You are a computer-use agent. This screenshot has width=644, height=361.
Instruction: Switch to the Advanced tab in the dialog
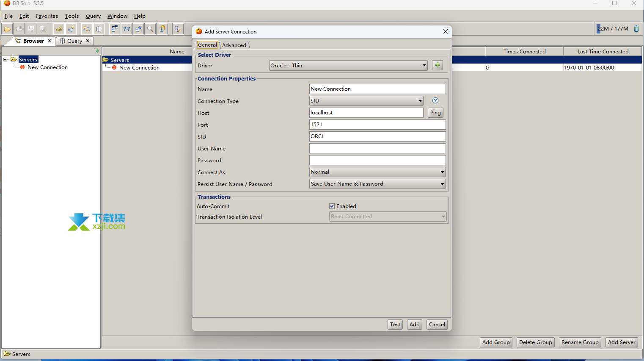234,45
